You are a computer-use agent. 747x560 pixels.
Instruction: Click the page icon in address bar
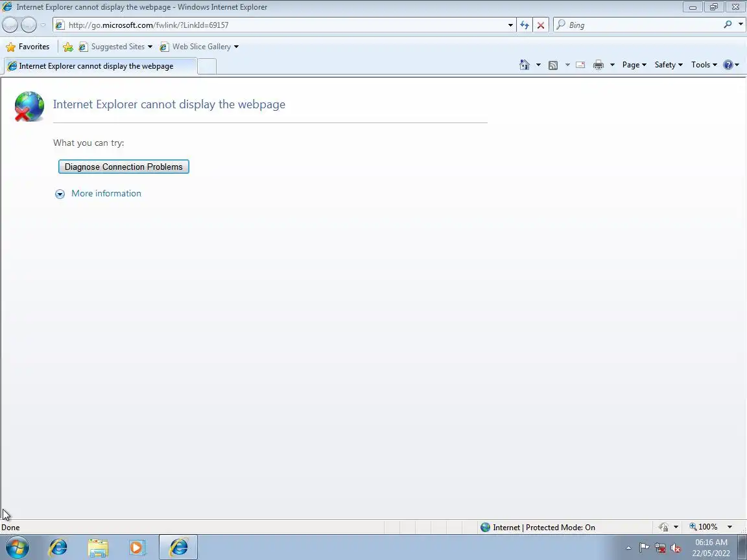coord(60,25)
